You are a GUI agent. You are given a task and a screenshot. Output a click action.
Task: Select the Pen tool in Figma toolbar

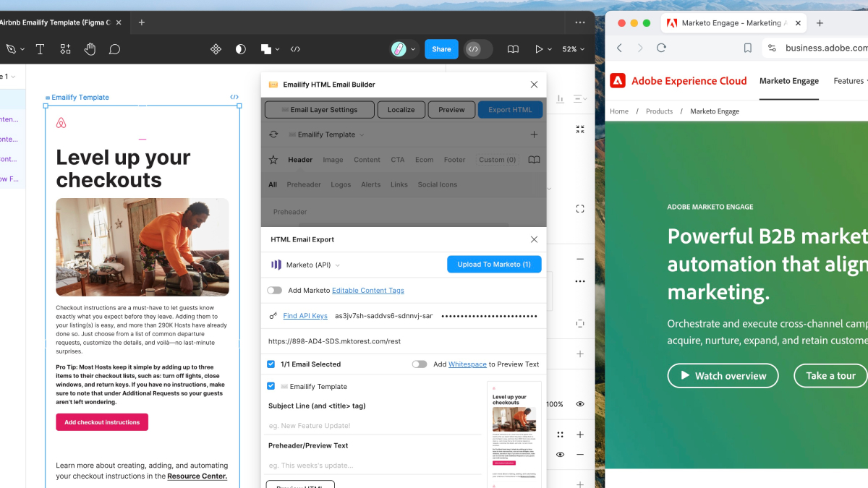[11, 49]
